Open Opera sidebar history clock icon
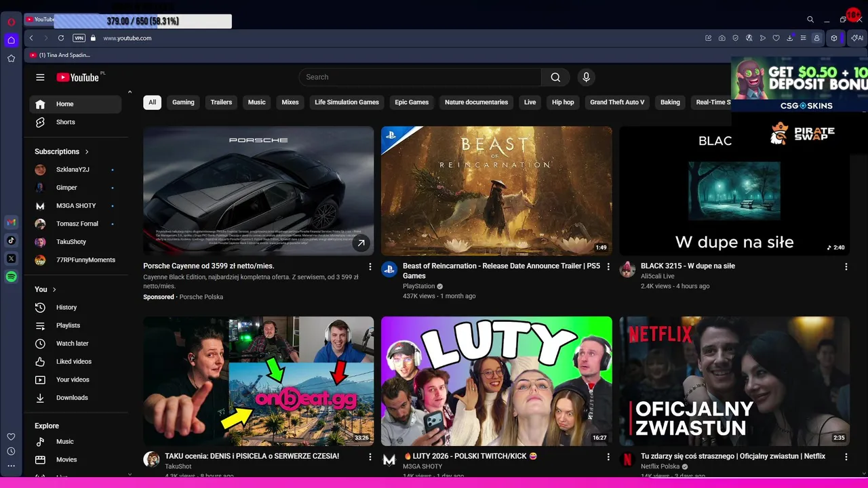 [x=11, y=451]
